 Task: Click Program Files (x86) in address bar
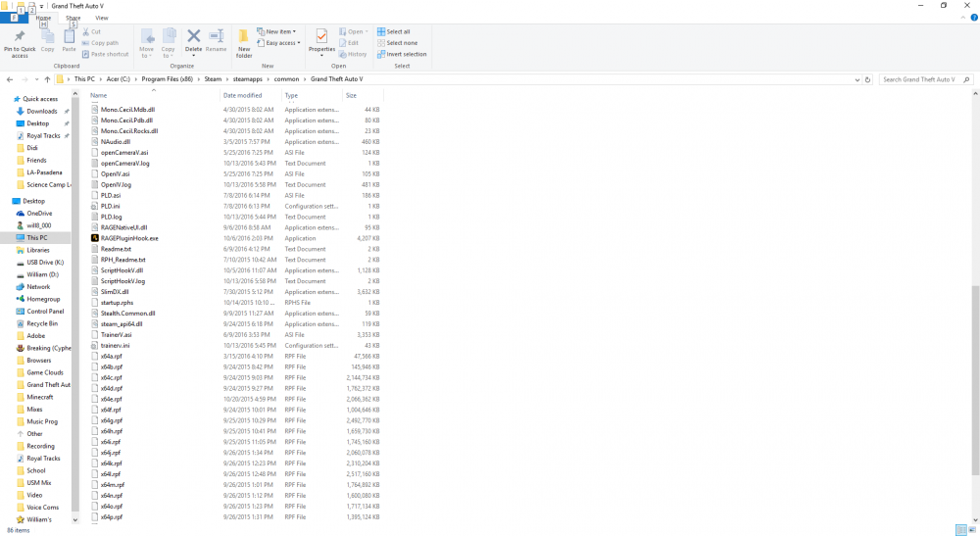click(x=167, y=79)
